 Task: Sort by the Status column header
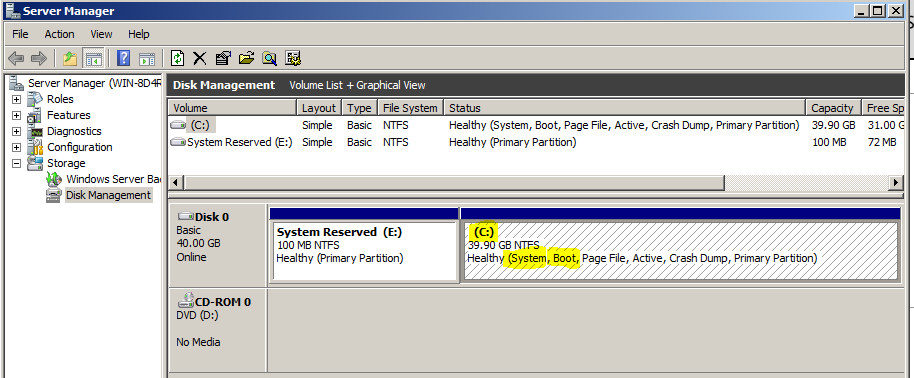(x=624, y=108)
